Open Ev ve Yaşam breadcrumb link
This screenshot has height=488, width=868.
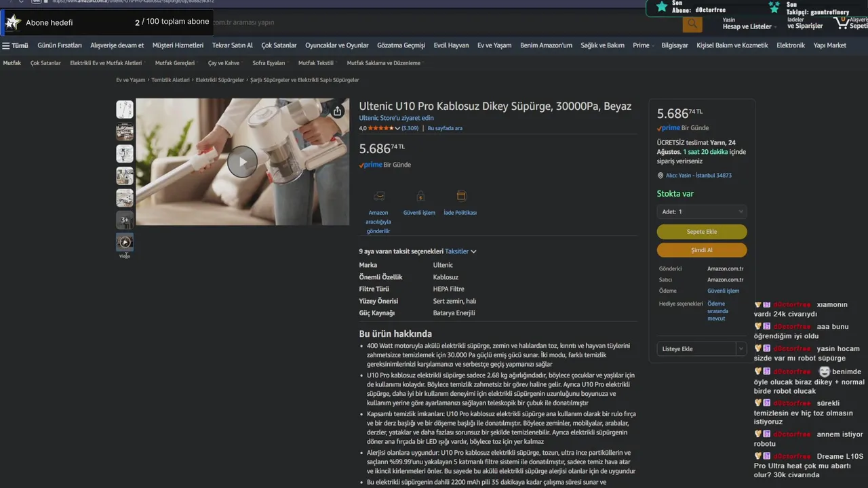click(x=130, y=80)
